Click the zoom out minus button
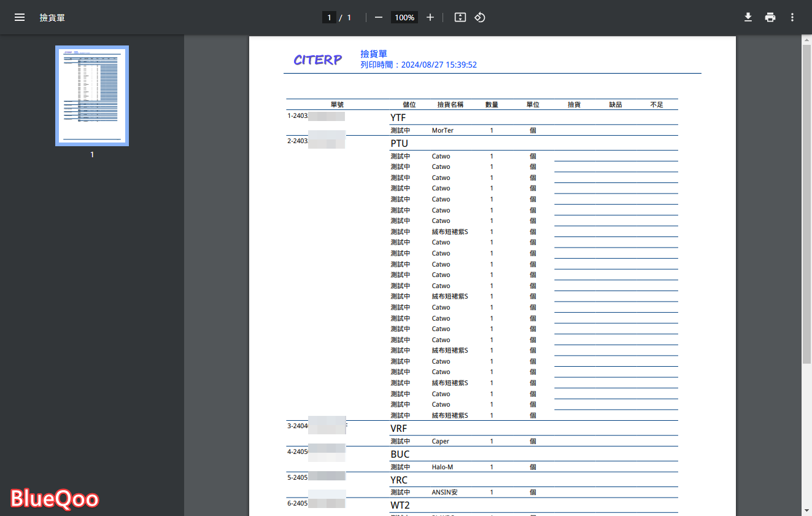Viewport: 812px width, 516px height. (x=379, y=17)
